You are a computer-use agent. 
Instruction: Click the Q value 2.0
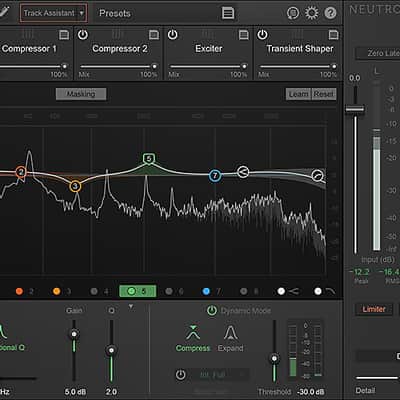[x=111, y=392]
